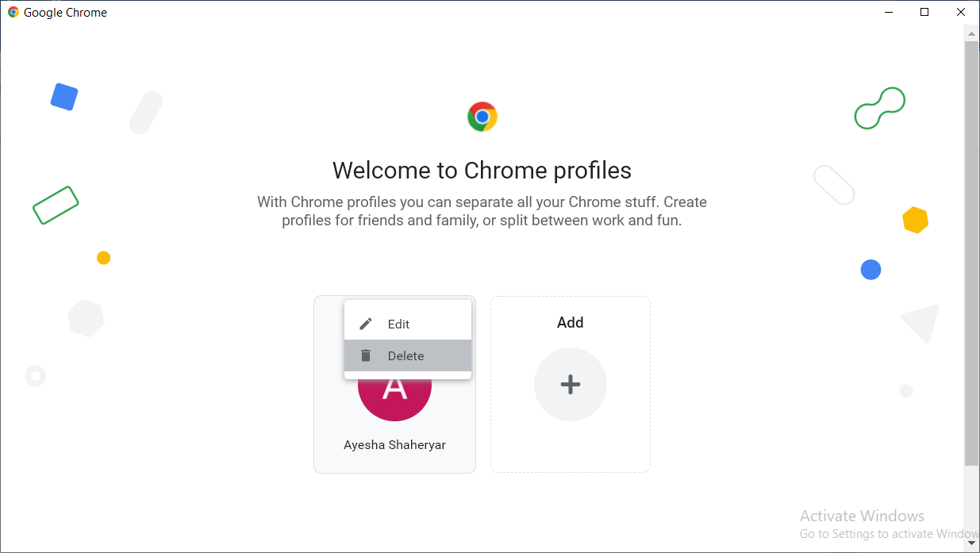Click the Chrome logo above the welcome heading
This screenshot has width=980, height=553.
[x=482, y=117]
